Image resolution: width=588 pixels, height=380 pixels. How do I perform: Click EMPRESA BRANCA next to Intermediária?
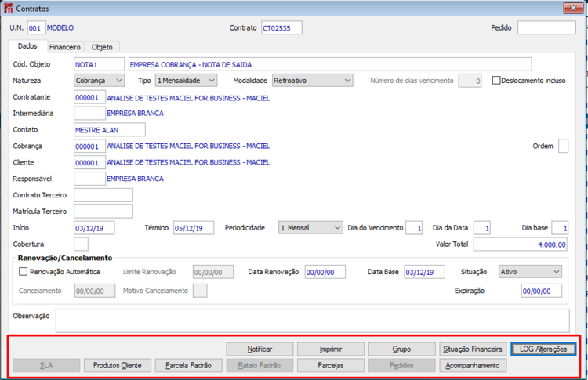[135, 113]
